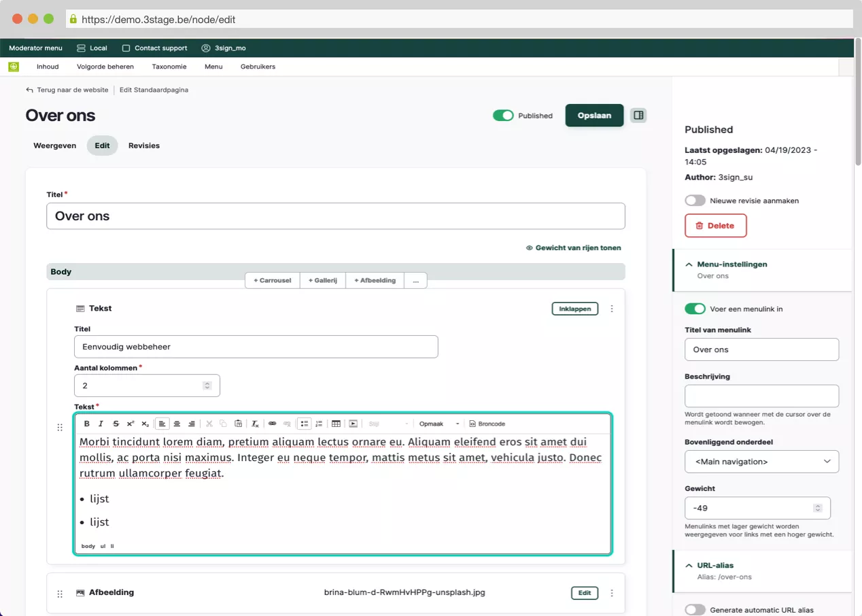Switch to the Revisies tab
862x616 pixels.
point(144,146)
